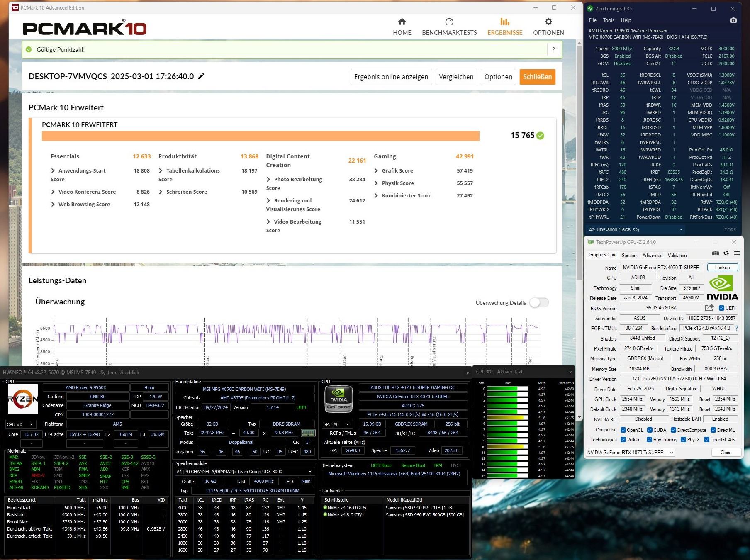Click the GPU-Z Lookup button
Viewport: 750px width, 560px height.
pyautogui.click(x=723, y=268)
